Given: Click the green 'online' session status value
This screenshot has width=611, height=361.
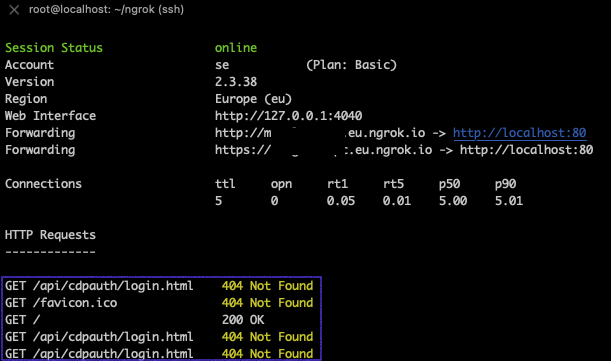Looking at the screenshot, I should (236, 48).
